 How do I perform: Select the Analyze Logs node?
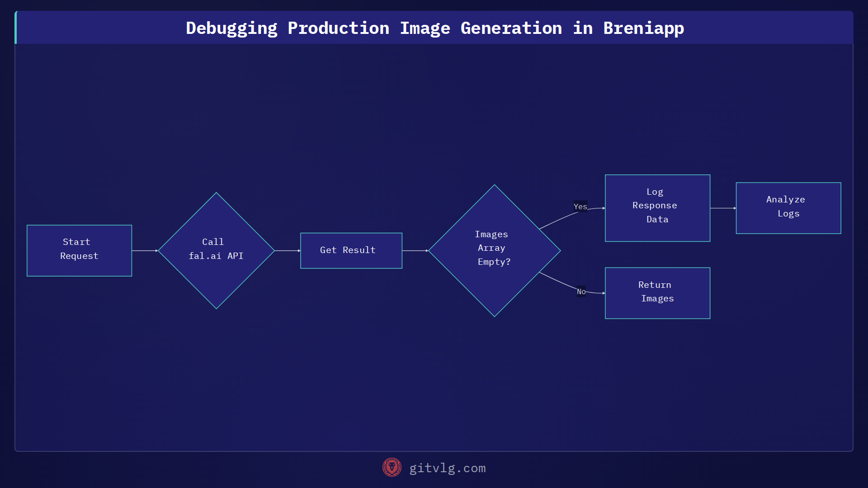point(788,208)
